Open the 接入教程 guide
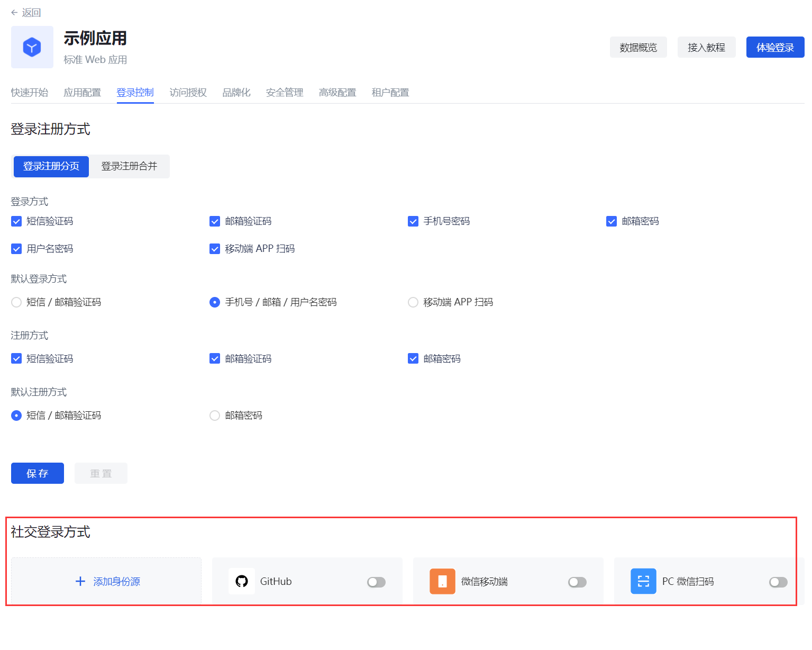 click(706, 47)
